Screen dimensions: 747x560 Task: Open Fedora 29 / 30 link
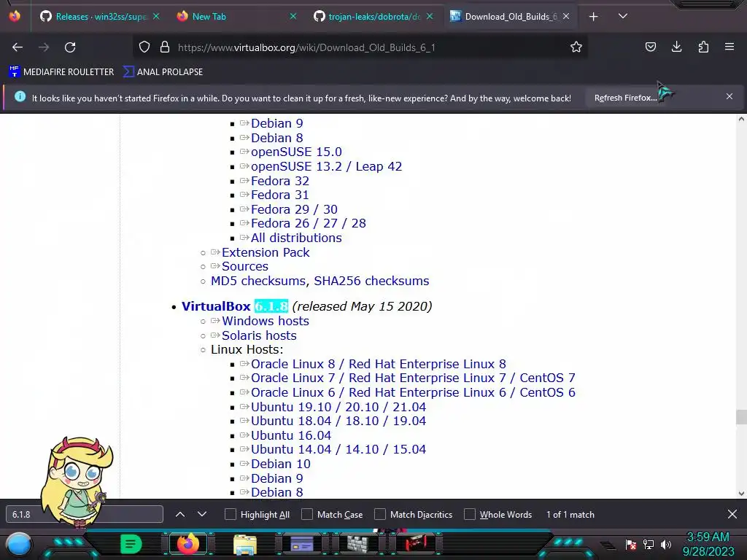[x=295, y=209]
